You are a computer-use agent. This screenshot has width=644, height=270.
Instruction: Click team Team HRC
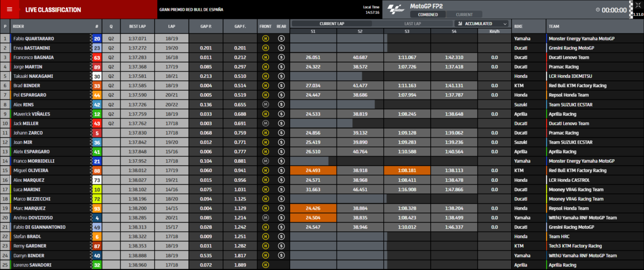pyautogui.click(x=559, y=237)
